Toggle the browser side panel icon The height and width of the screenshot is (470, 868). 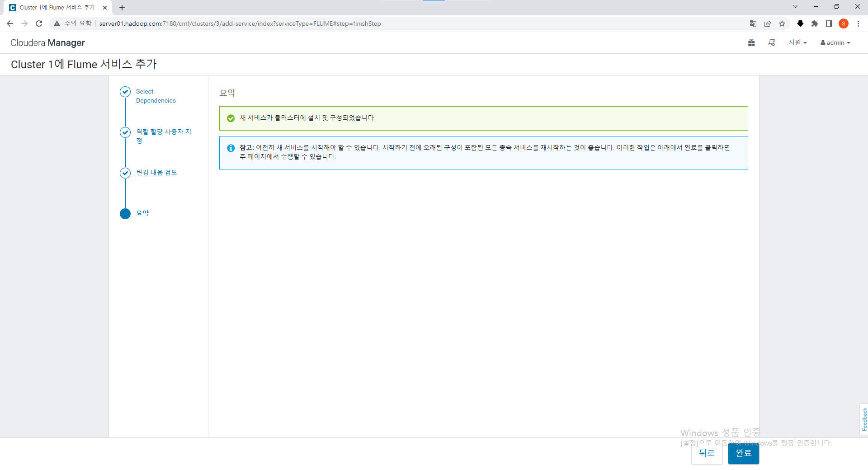point(829,23)
